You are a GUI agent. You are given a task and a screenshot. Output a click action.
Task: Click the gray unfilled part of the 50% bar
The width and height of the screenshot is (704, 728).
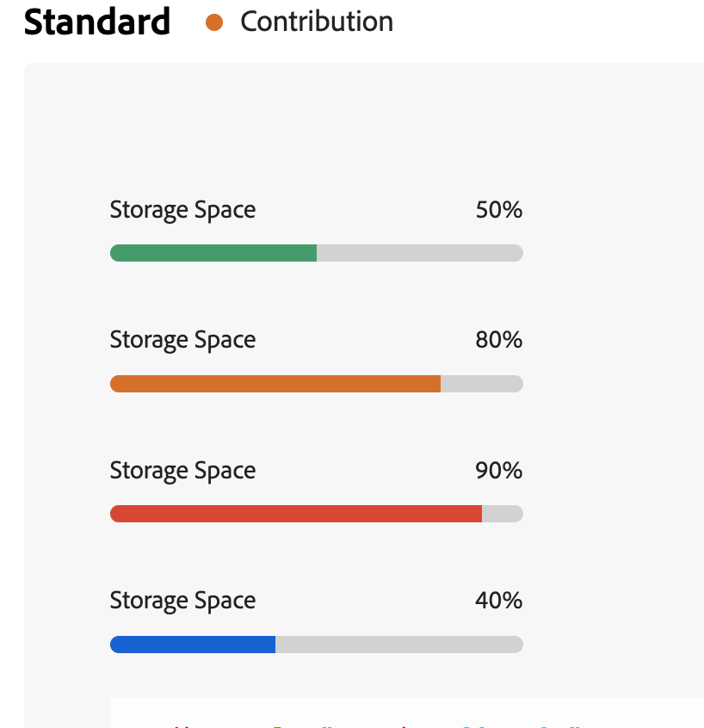click(420, 253)
